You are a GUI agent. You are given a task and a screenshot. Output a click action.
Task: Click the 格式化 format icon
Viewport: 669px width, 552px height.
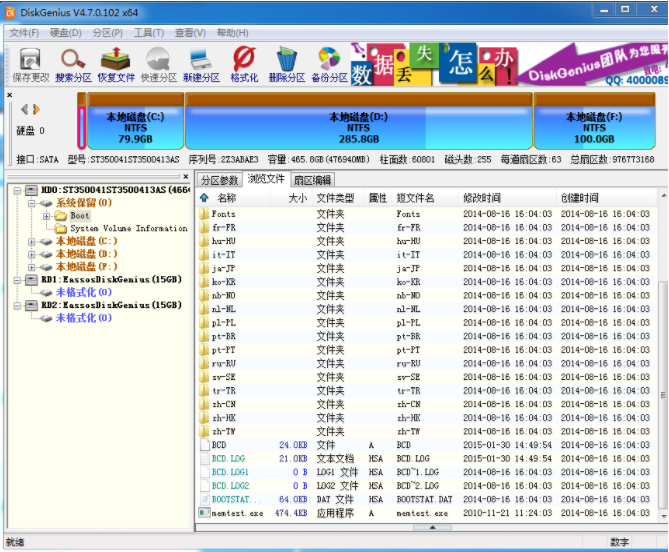244,64
